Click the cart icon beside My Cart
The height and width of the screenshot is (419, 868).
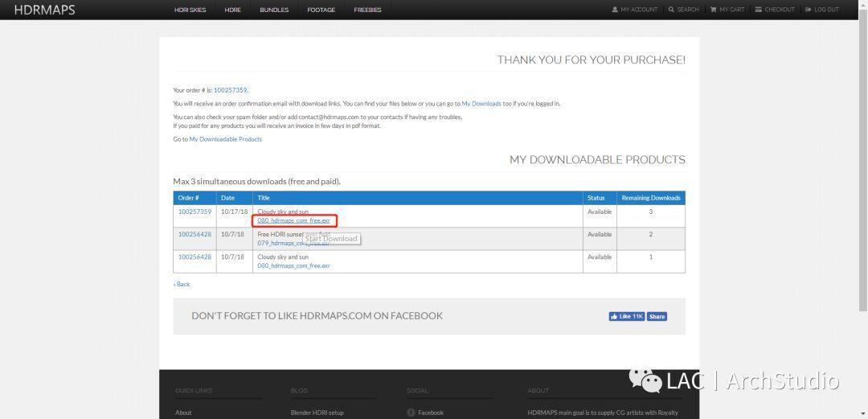713,10
